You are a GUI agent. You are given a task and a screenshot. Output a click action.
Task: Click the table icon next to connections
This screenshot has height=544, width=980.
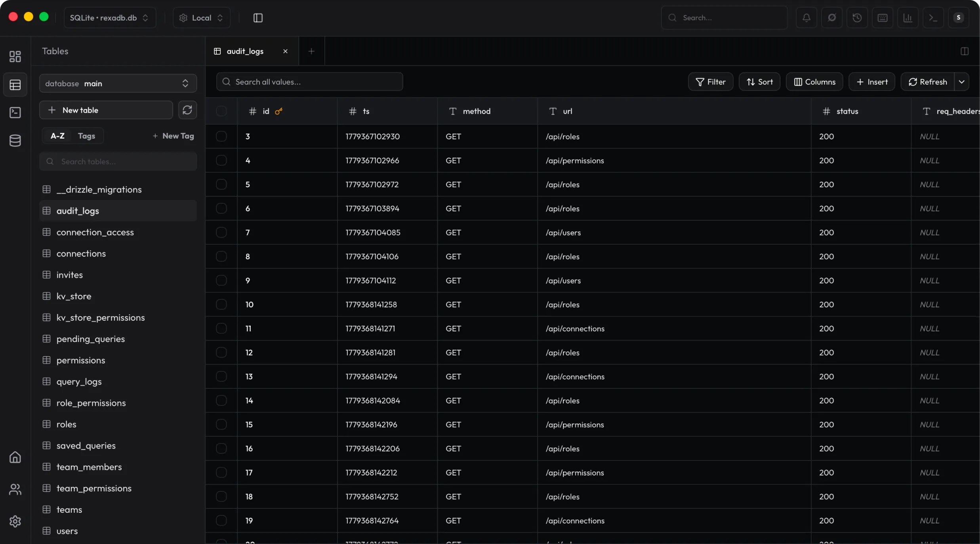click(47, 253)
